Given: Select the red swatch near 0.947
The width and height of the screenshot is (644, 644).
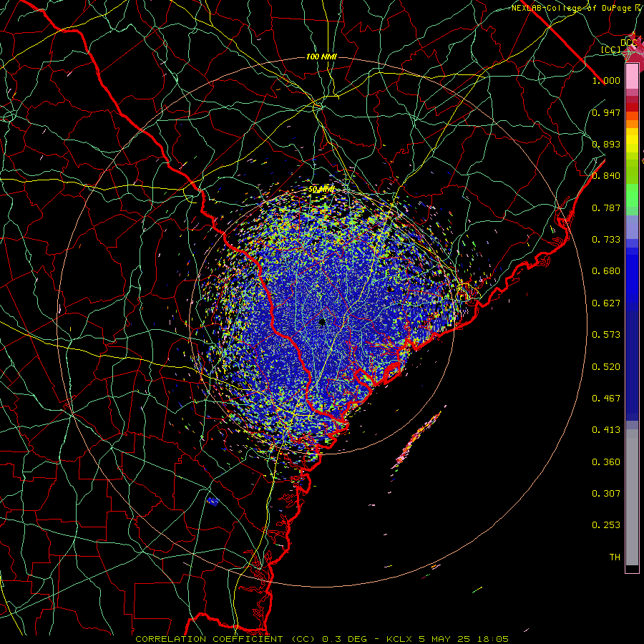Looking at the screenshot, I should (x=632, y=107).
